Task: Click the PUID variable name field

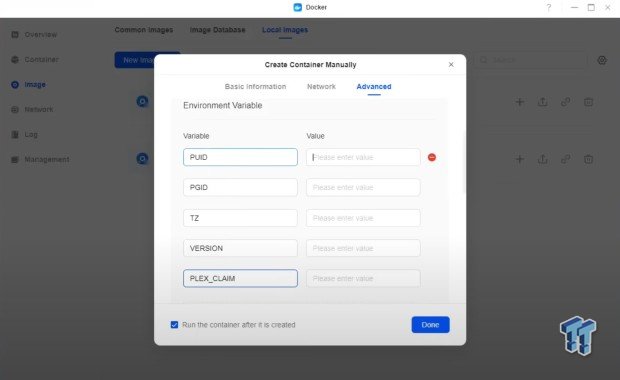Action: 240,157
